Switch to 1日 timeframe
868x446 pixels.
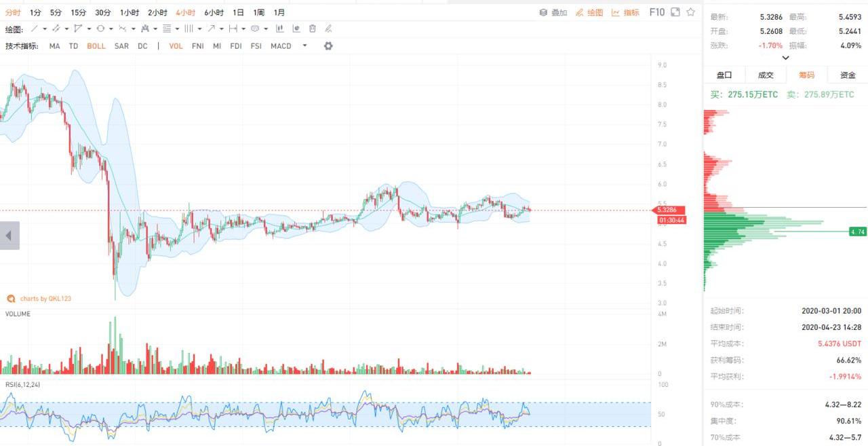(238, 13)
